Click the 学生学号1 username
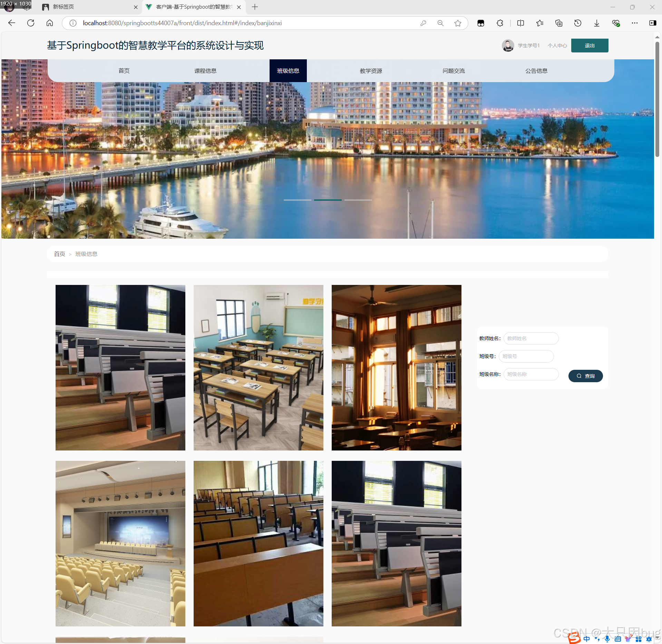Viewport: 662px width, 644px height. click(528, 46)
